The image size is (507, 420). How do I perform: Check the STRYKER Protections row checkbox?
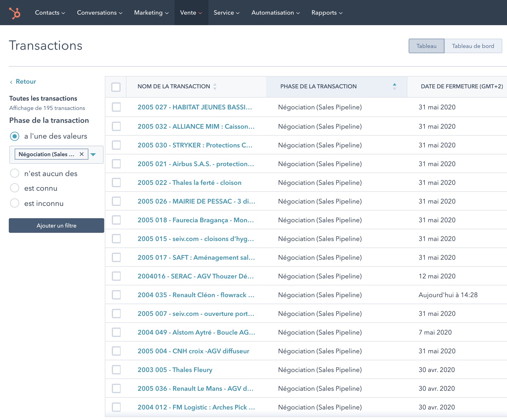coord(116,145)
